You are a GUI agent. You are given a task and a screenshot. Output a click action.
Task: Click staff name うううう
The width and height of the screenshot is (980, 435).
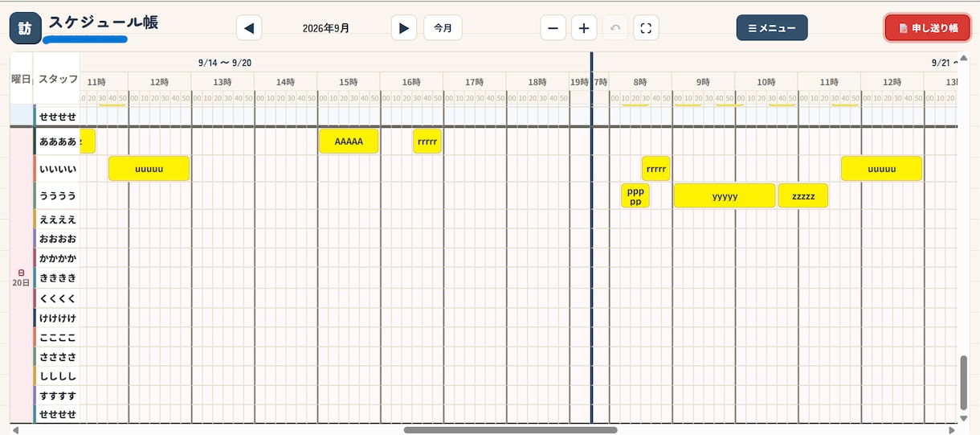(58, 196)
